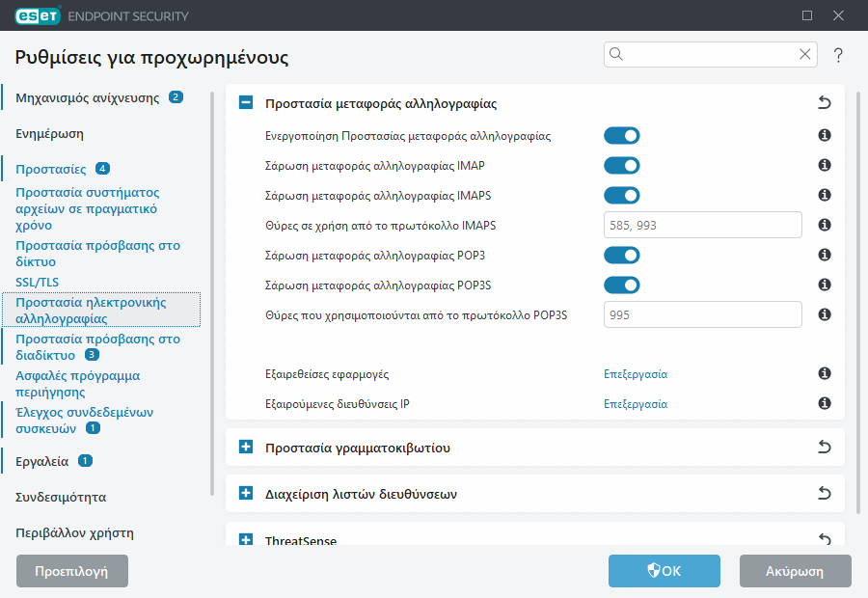Image resolution: width=868 pixels, height=598 pixels.
Task: Maximize the ESET window
Action: (x=807, y=15)
